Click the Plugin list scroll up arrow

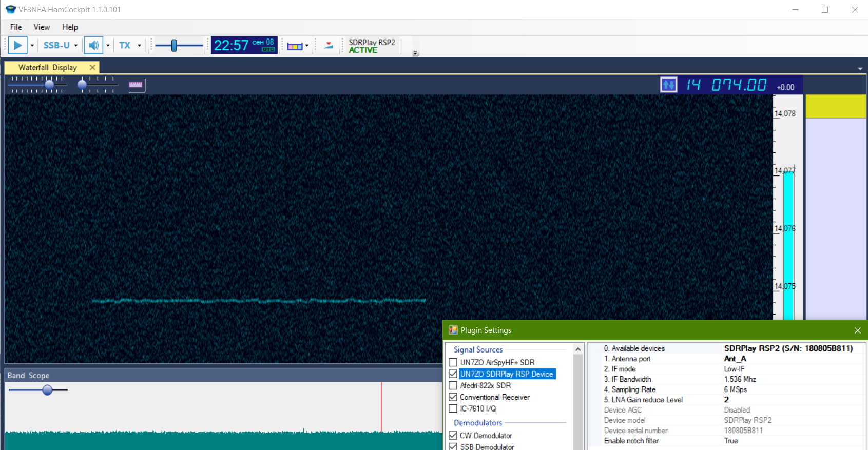(578, 349)
